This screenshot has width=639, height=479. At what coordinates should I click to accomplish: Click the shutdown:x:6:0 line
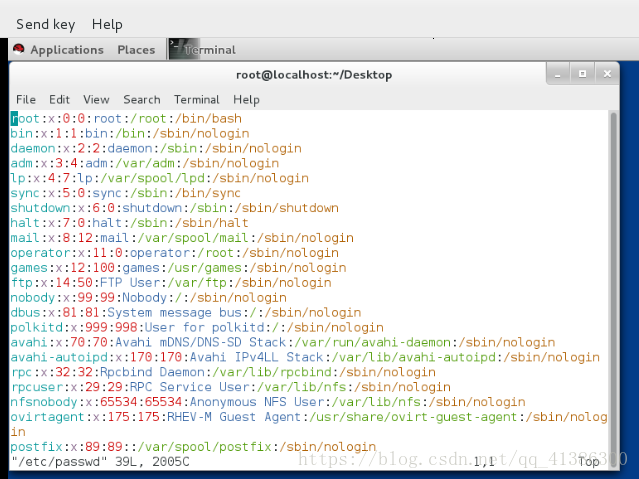[175, 208]
